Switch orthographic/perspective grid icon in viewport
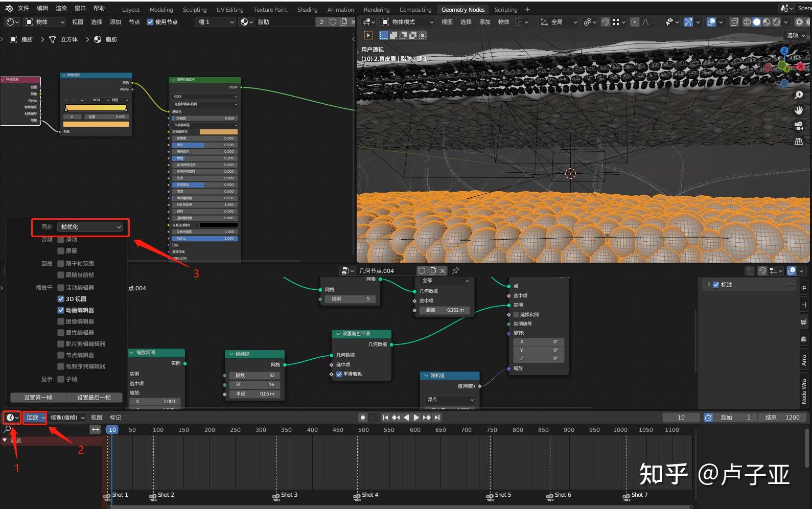 click(x=799, y=141)
